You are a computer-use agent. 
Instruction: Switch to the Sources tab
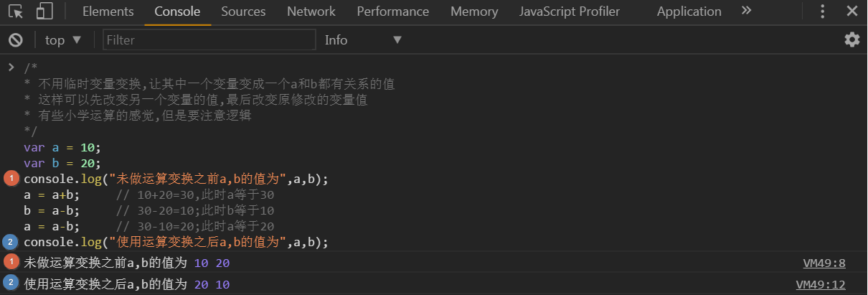click(x=243, y=11)
